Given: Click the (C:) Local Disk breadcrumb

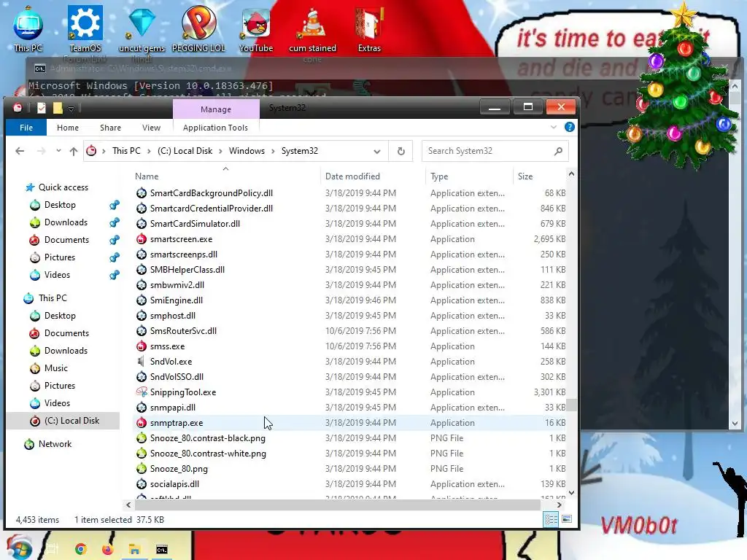Looking at the screenshot, I should coord(185,151).
